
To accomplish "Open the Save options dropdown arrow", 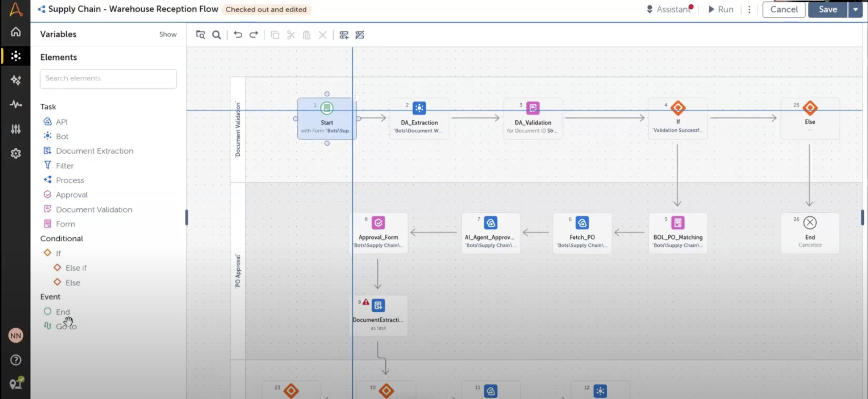I will (x=856, y=9).
